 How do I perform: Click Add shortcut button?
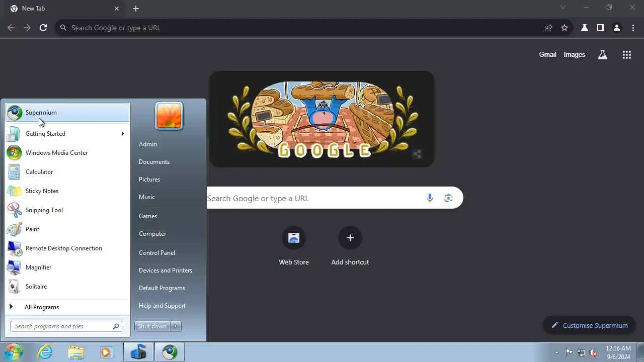350,246
